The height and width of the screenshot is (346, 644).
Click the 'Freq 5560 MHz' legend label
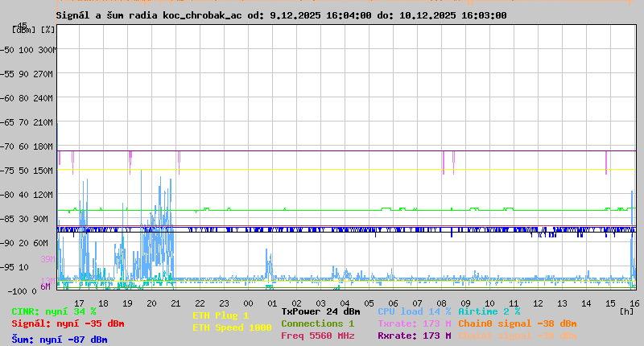pyautogui.click(x=318, y=336)
